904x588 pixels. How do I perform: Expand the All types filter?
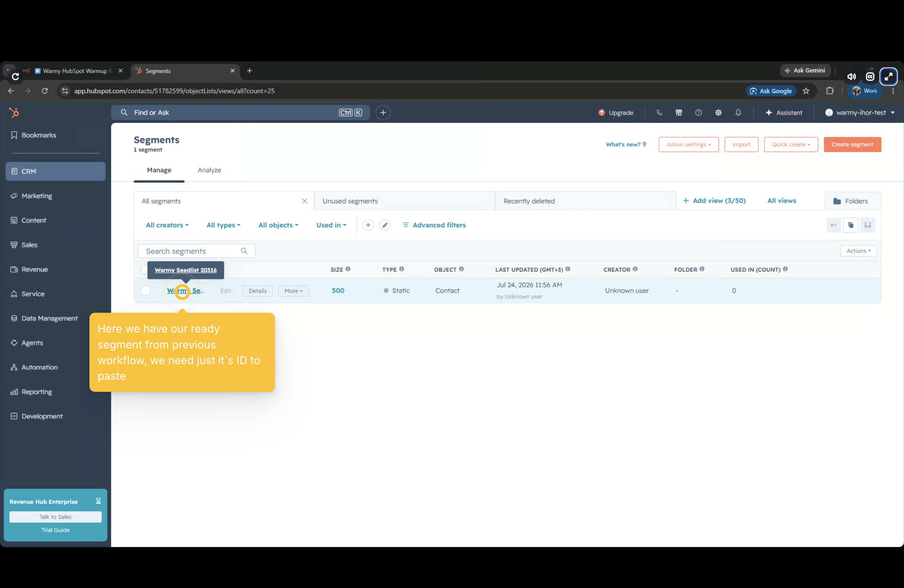223,225
